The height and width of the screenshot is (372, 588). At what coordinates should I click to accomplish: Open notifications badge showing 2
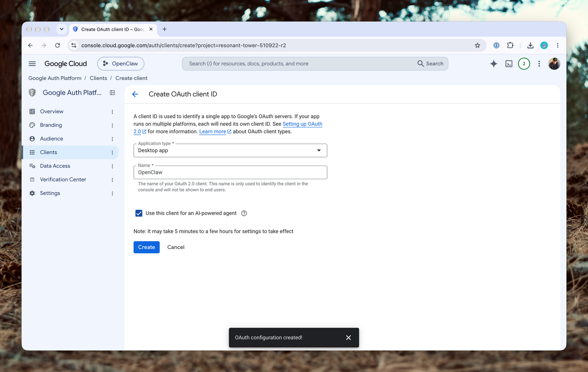[524, 64]
